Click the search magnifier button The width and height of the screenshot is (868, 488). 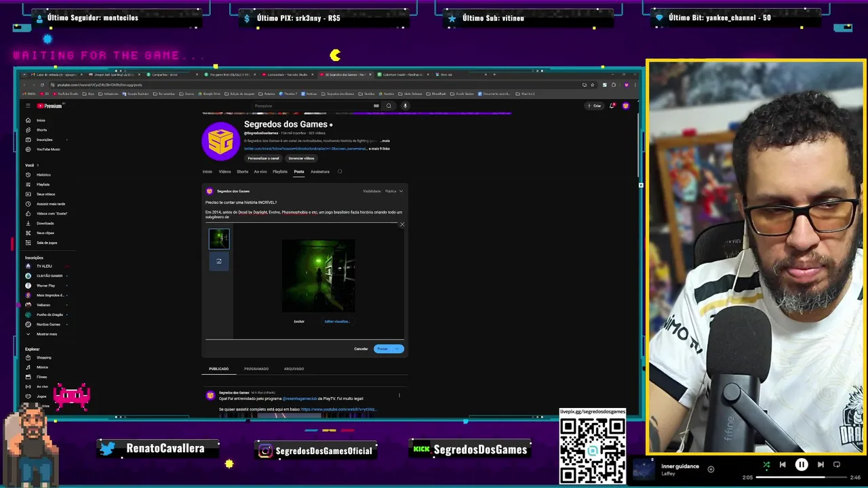click(389, 106)
